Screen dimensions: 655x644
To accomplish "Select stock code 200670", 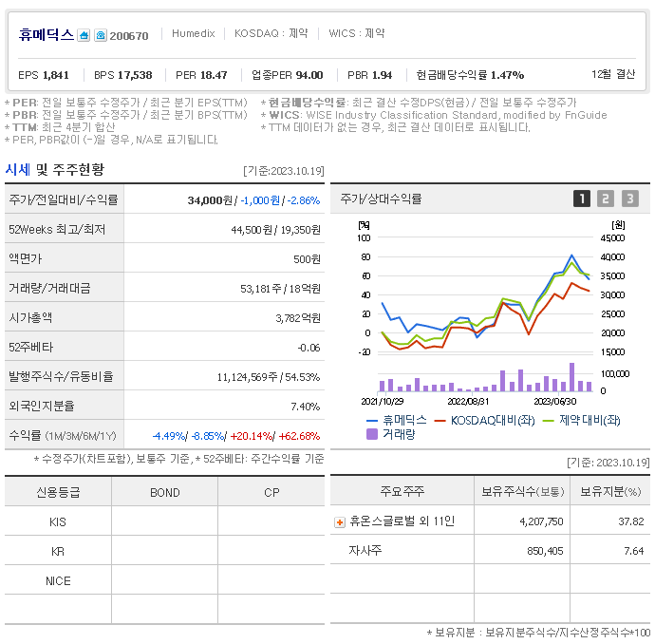I will (x=129, y=36).
